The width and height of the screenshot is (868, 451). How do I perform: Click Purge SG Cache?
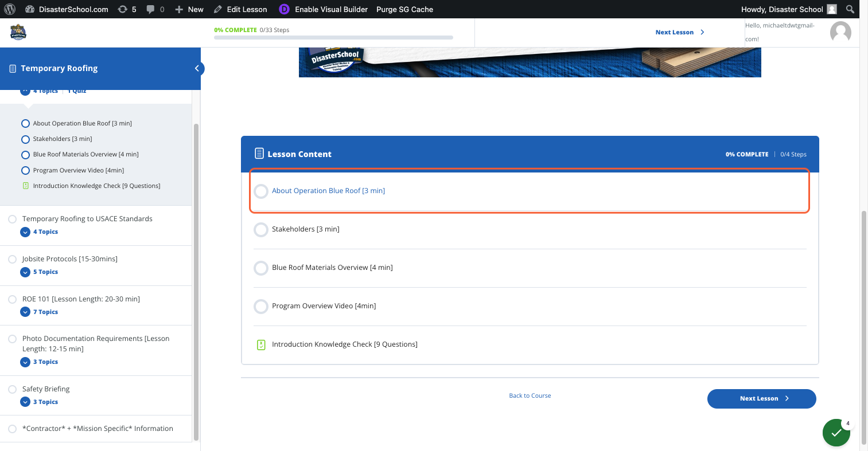(x=404, y=9)
